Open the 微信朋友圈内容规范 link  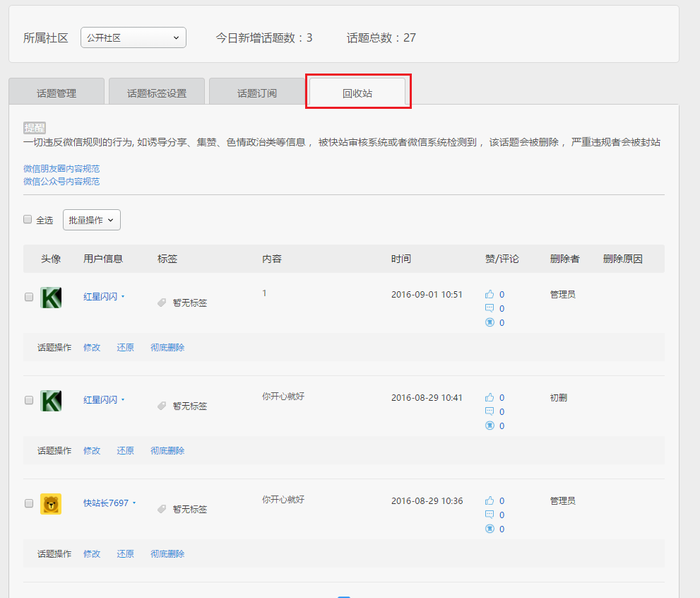pyautogui.click(x=61, y=169)
